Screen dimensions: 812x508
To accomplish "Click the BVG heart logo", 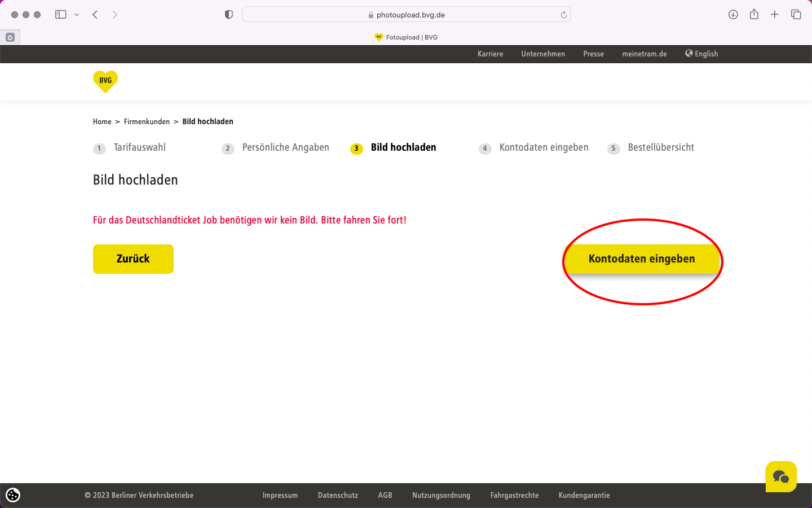I will click(105, 81).
